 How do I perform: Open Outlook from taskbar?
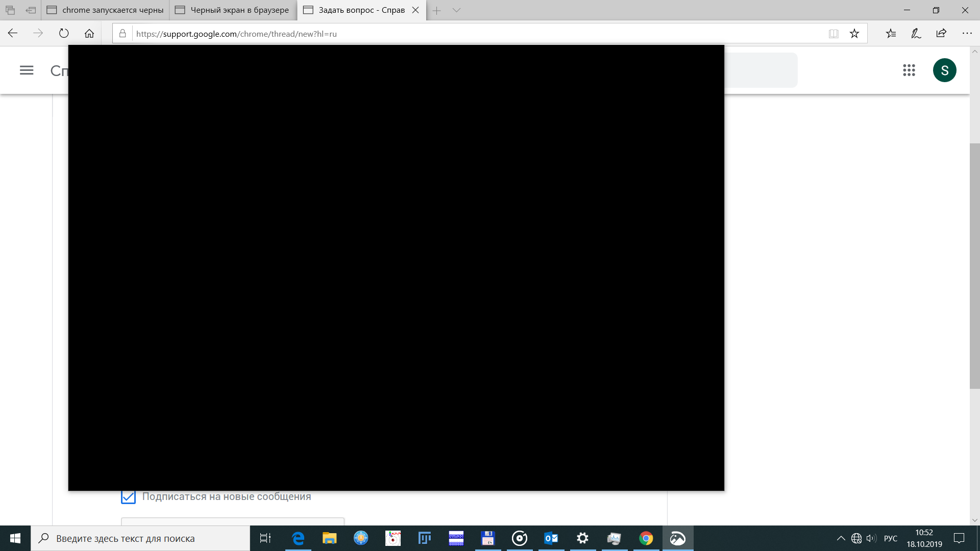[x=551, y=538]
